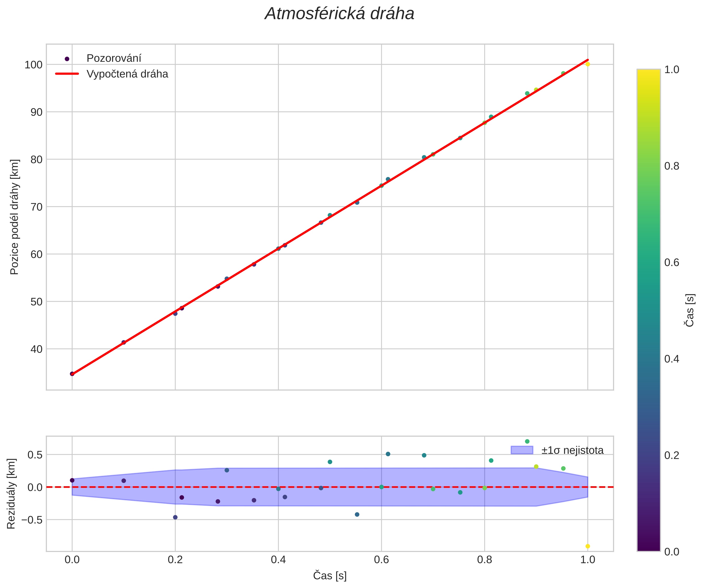Click the highest green residual point above 0.5

(x=527, y=442)
